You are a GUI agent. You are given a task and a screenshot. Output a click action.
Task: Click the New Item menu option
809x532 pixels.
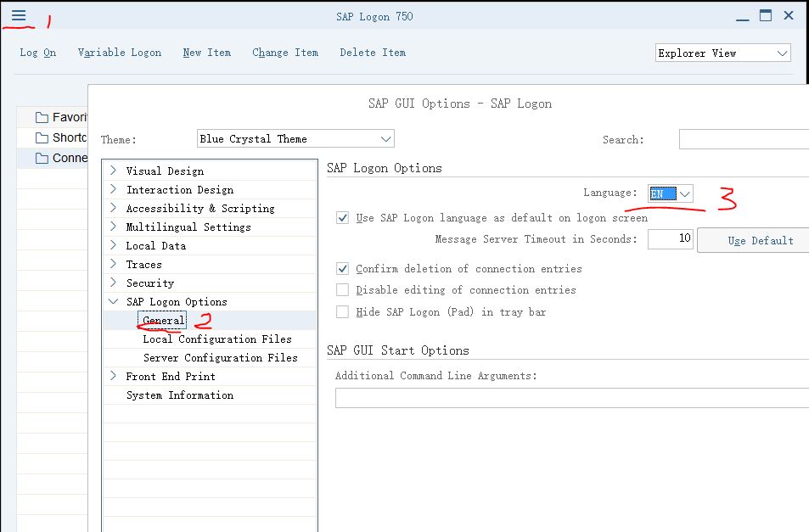(206, 53)
